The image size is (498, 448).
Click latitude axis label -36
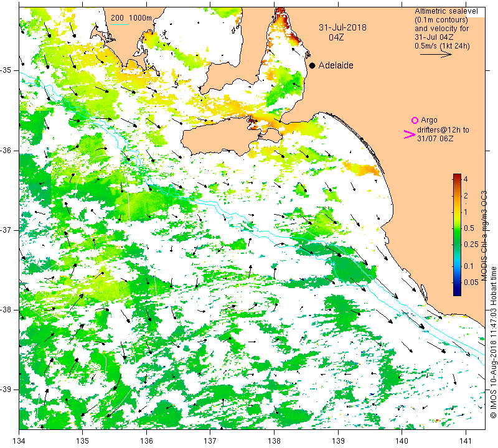(x=6, y=150)
